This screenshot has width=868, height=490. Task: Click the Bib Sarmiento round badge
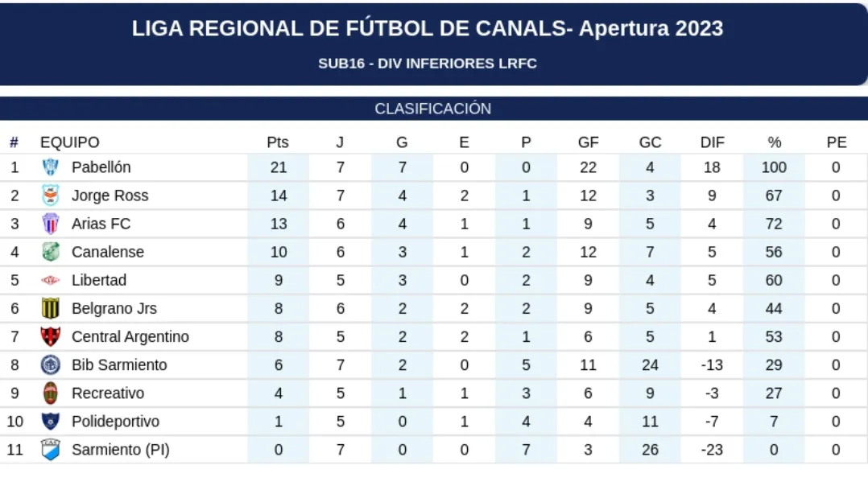[51, 364]
